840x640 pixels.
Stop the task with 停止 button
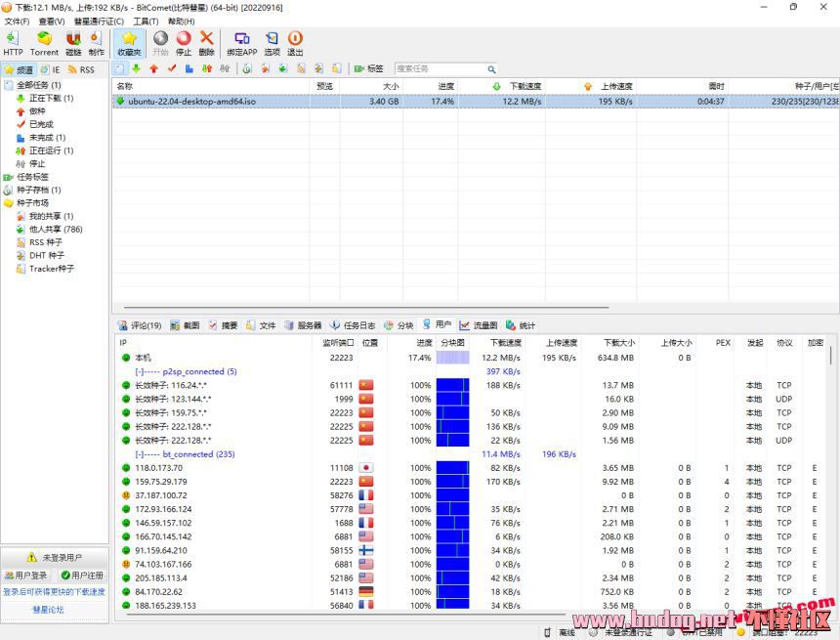[x=184, y=43]
